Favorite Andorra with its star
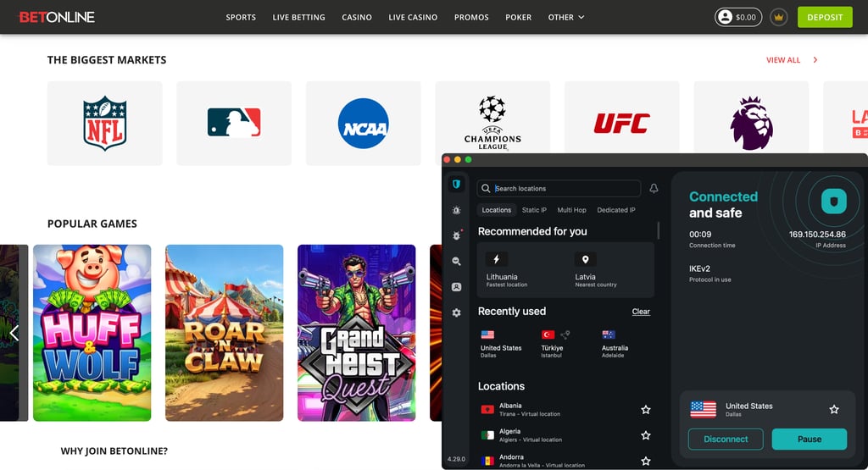The image size is (868, 470). coord(645,461)
